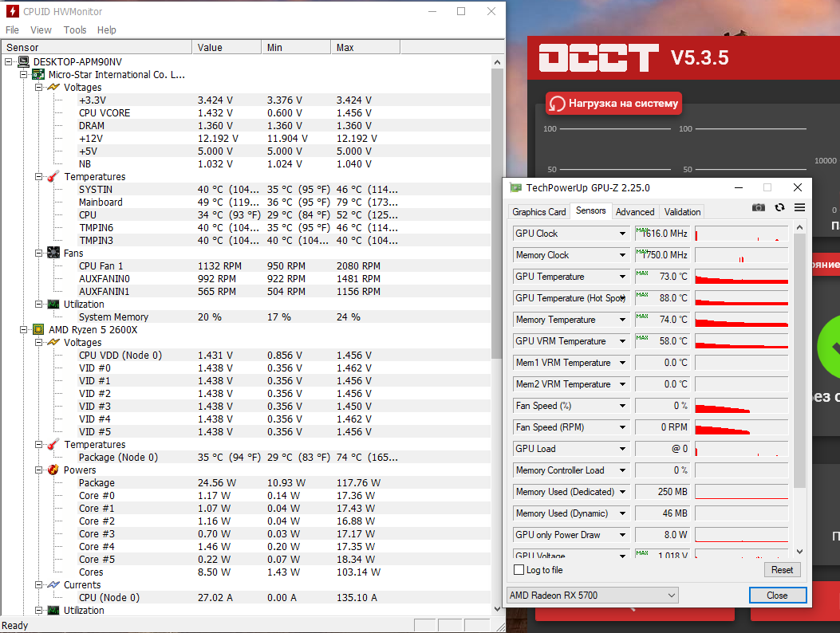This screenshot has height=633, width=840.
Task: Click the GPU-Z title bar app icon
Action: coord(516,187)
